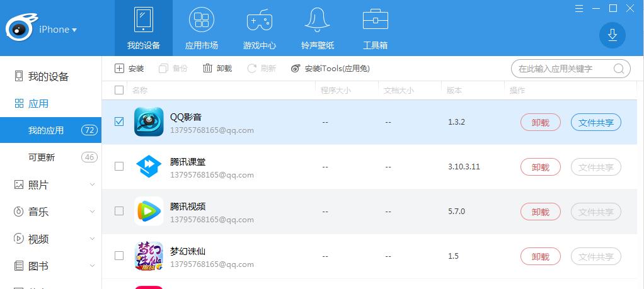644x289 pixels.
Task: Uninstall 梦幻诛仙 with its 卸载 button
Action: coord(541,256)
